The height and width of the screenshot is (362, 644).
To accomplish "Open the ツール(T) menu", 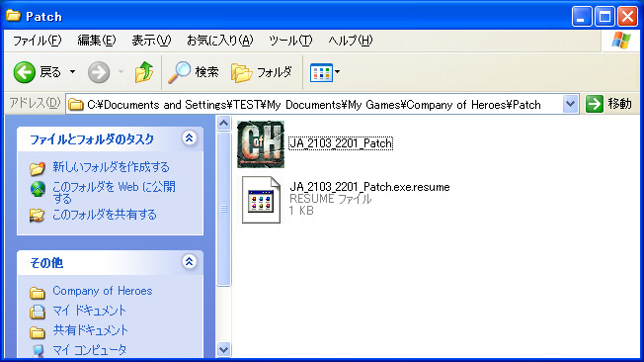I will (290, 41).
